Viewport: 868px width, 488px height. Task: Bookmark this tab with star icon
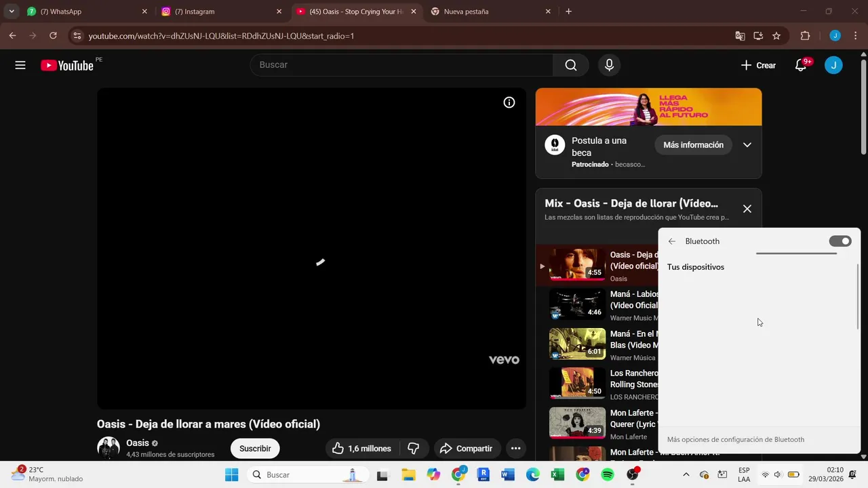[x=776, y=35]
